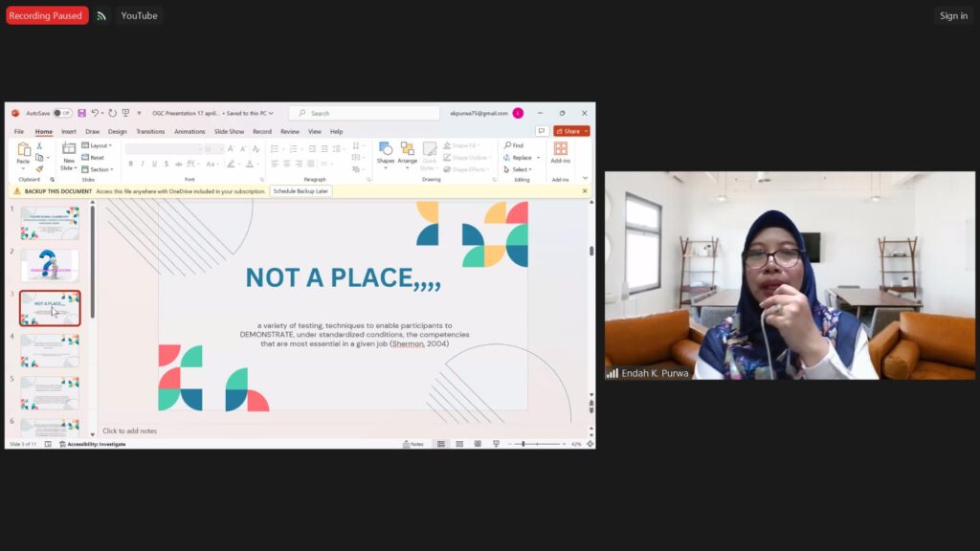Toggle the Notes pane button
This screenshot has width=980, height=551.
pyautogui.click(x=413, y=444)
